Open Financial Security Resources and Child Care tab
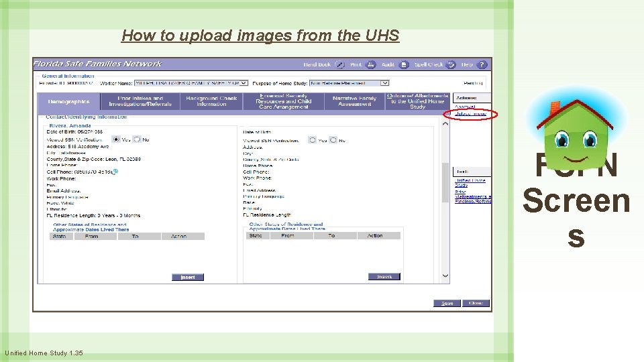This screenshot has height=362, width=644. 283,101
